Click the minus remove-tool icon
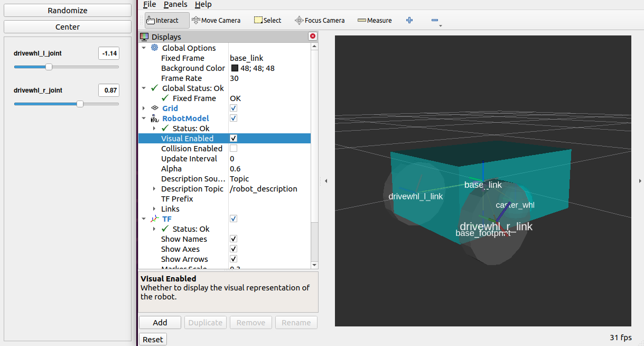The image size is (644, 346). click(x=434, y=20)
